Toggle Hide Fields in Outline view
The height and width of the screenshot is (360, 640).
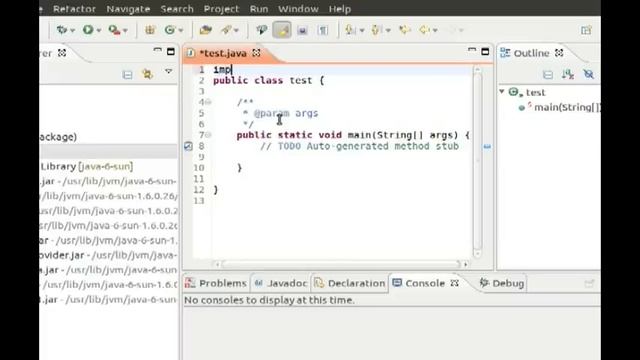coord(588,74)
